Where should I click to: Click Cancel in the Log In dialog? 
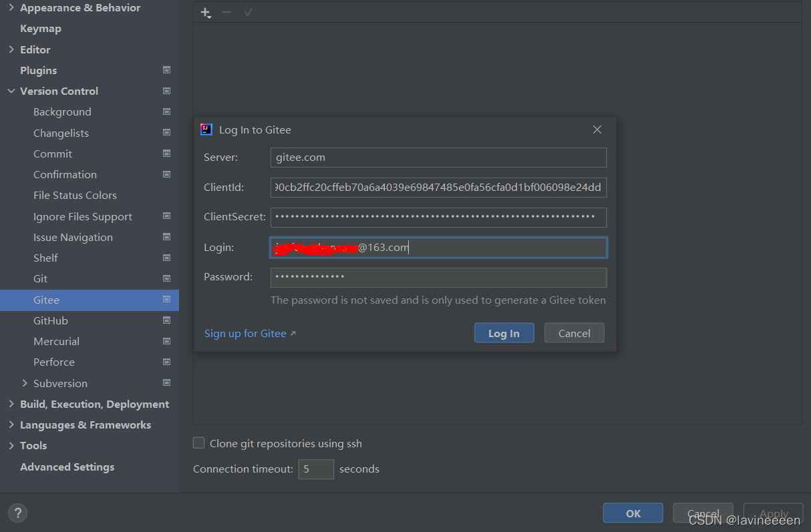[x=575, y=333]
